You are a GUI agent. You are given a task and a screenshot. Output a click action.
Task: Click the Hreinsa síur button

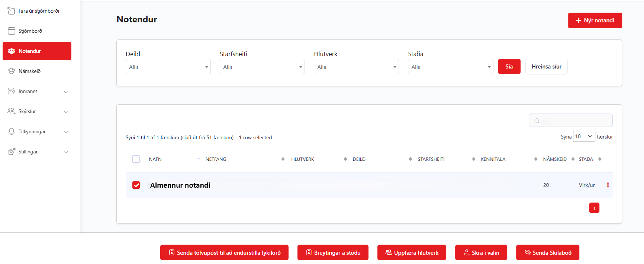546,67
